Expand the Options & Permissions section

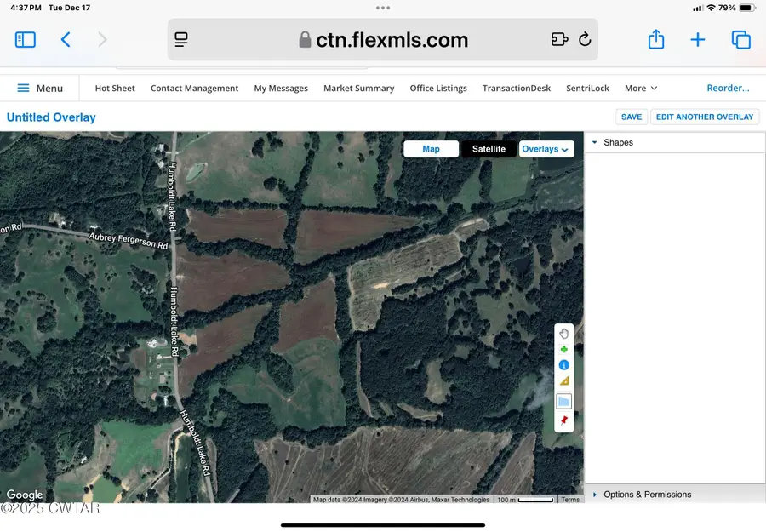click(649, 494)
